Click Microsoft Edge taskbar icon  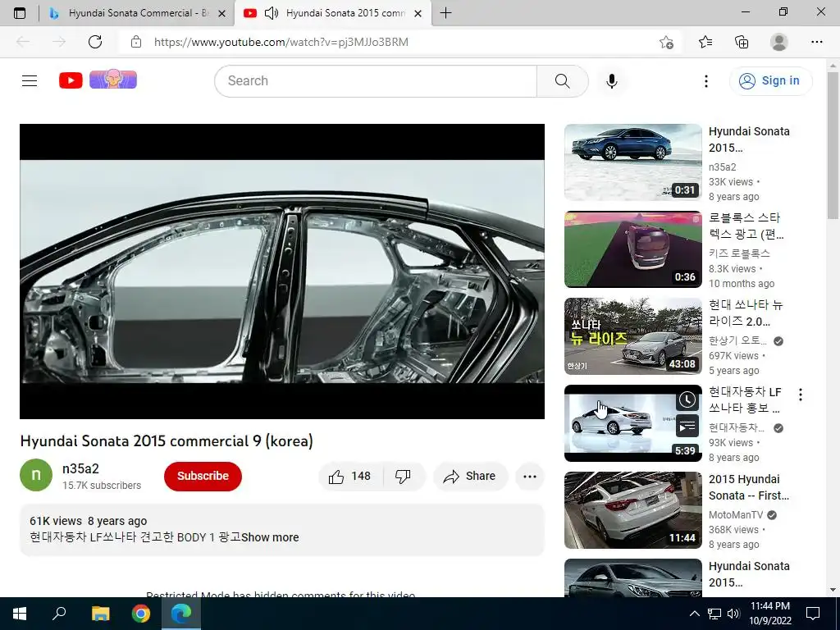[x=181, y=614]
